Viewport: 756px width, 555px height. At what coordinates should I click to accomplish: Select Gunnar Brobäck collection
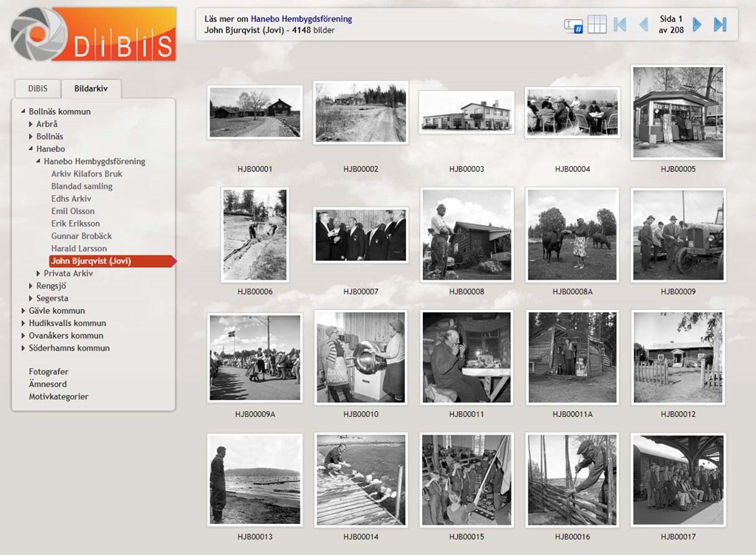click(x=81, y=236)
